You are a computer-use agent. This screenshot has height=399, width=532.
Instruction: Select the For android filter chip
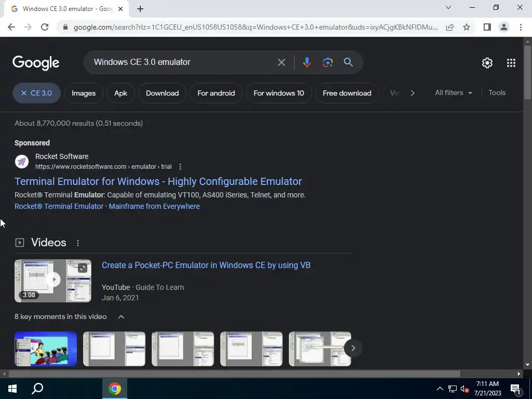[216, 93]
